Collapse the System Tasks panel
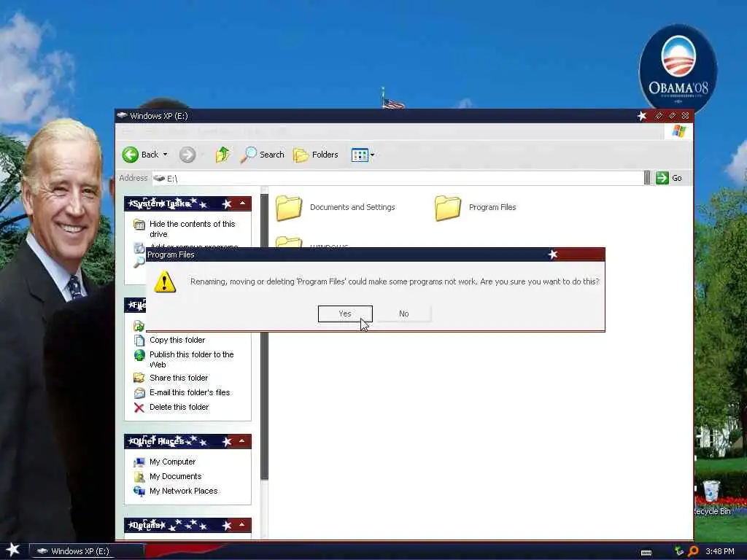 242,203
